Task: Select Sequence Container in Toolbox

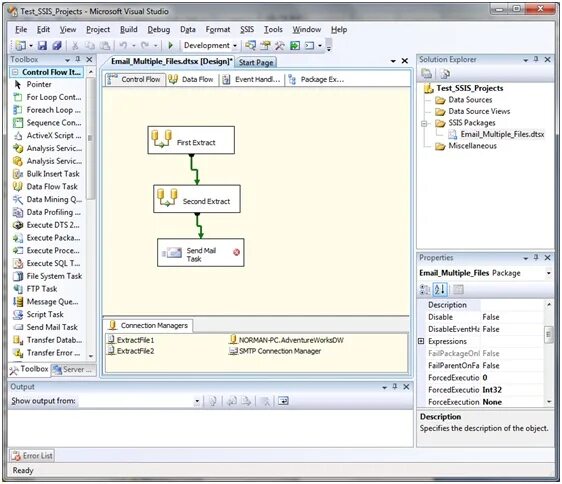Action: (47, 123)
